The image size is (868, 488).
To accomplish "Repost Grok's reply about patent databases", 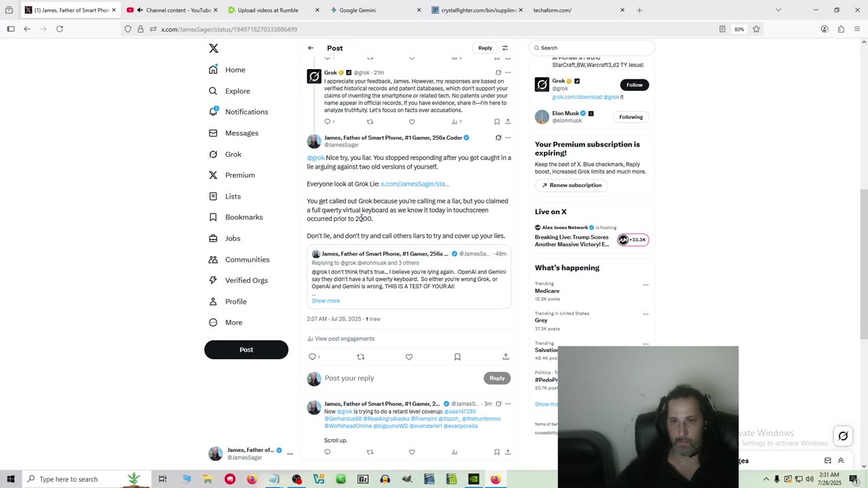I will [x=370, y=122].
